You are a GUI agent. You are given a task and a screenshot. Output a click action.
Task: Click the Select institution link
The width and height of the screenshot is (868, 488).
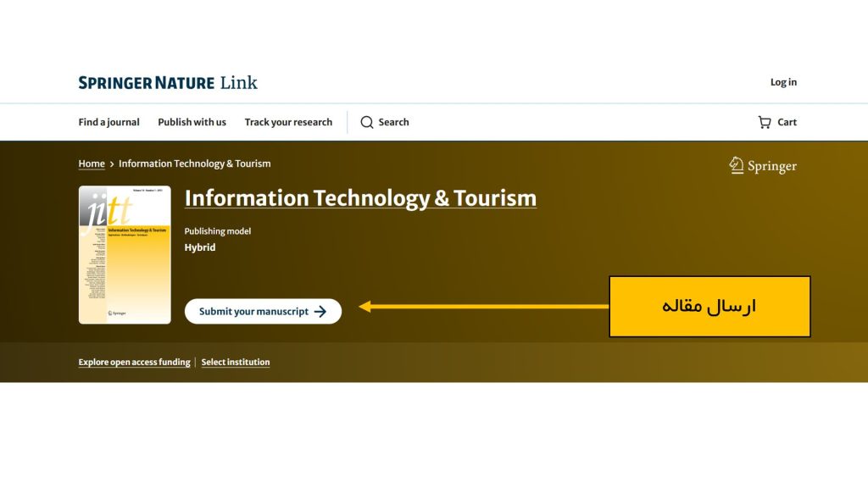pos(236,363)
